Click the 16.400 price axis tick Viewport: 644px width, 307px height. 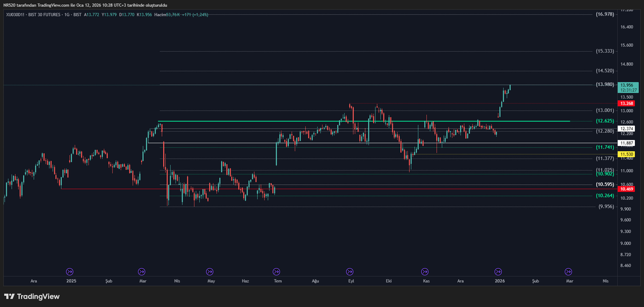(x=626, y=27)
